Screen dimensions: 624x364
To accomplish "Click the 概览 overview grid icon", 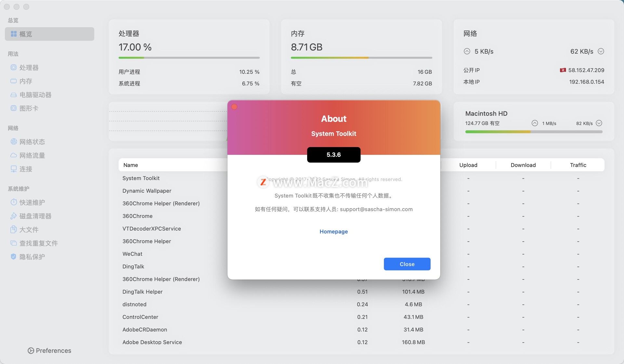I will coord(14,34).
